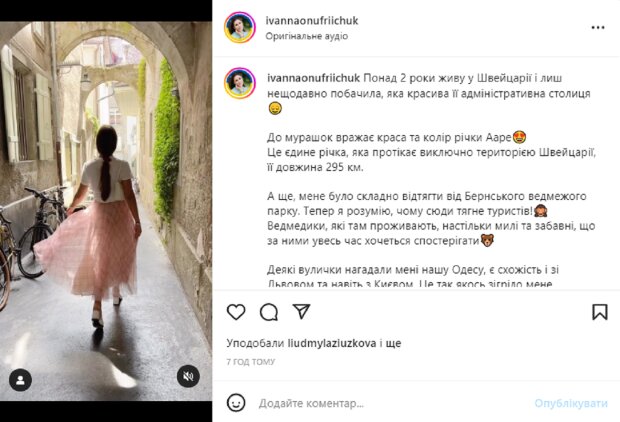
Task: Share post using paper plane icon
Action: (x=301, y=312)
